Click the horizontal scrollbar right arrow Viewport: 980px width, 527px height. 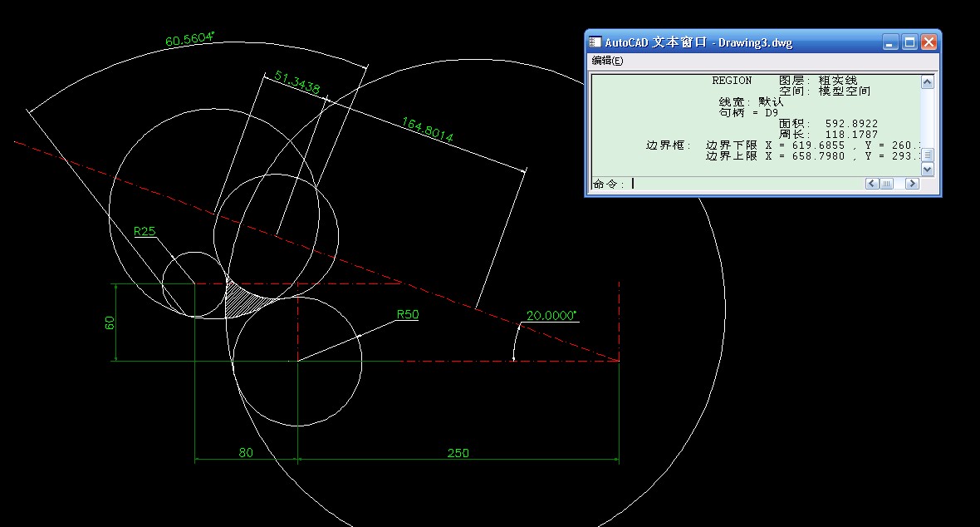point(912,184)
